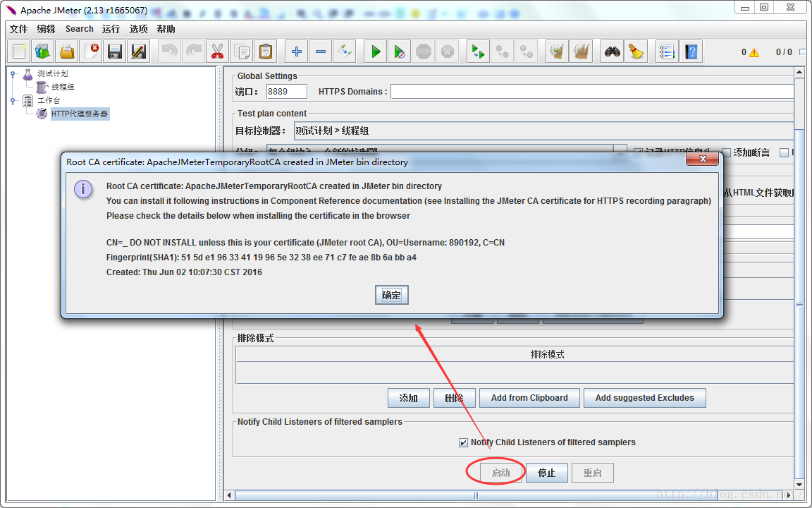Click the yellow warning triangle indicator

[x=754, y=52]
